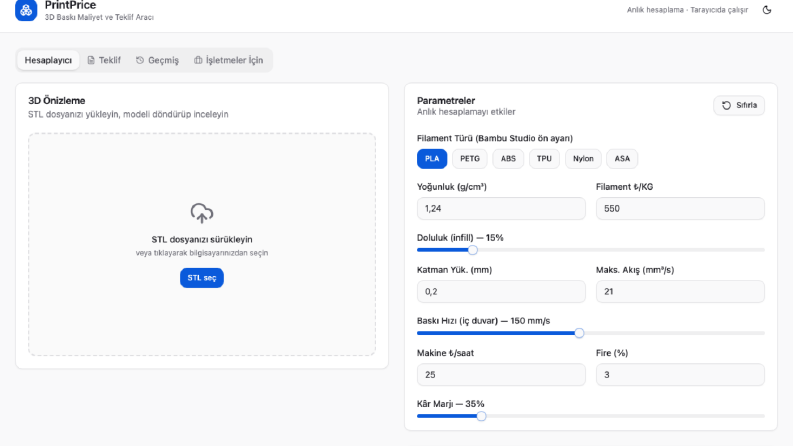The image size is (793, 446).
Task: Click the 'Parametreler' panel heading
Action: (x=446, y=101)
